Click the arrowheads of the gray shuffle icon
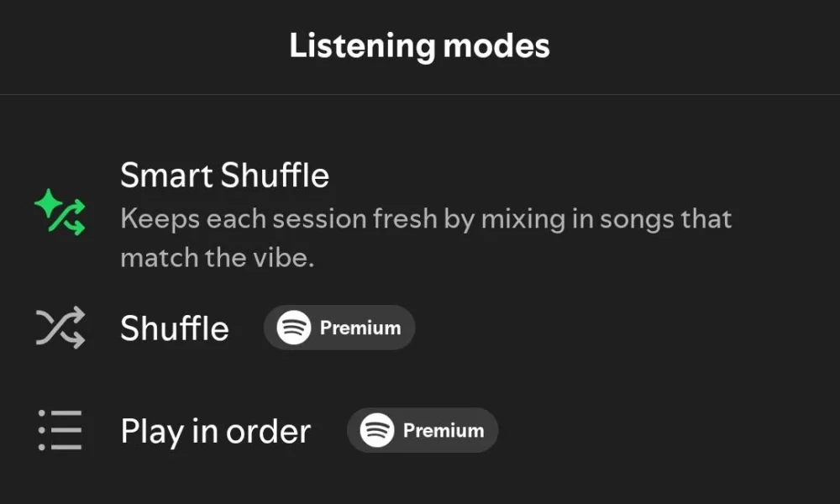This screenshot has width=840, height=504. coord(77,328)
